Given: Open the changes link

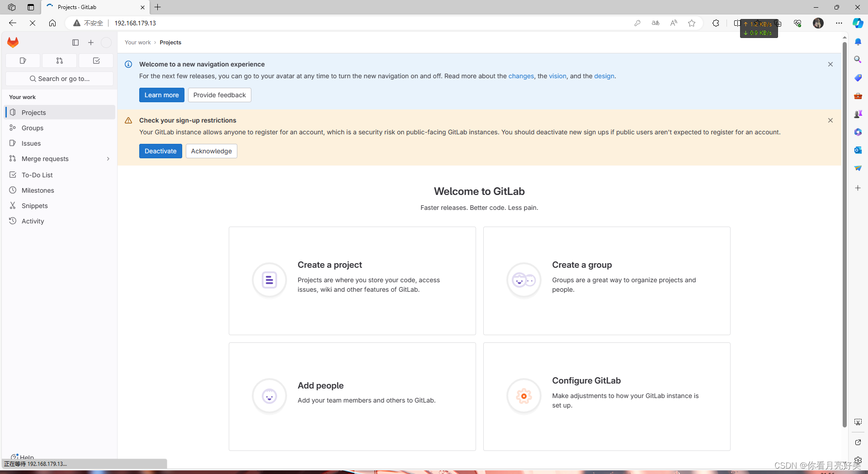Looking at the screenshot, I should (521, 76).
